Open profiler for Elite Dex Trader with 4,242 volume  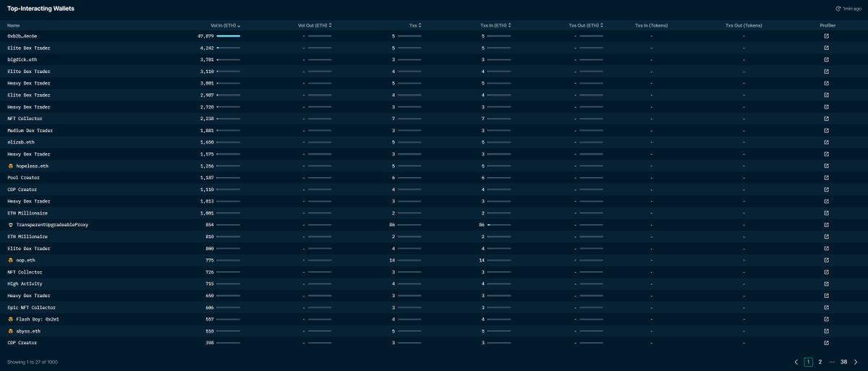[x=827, y=48]
